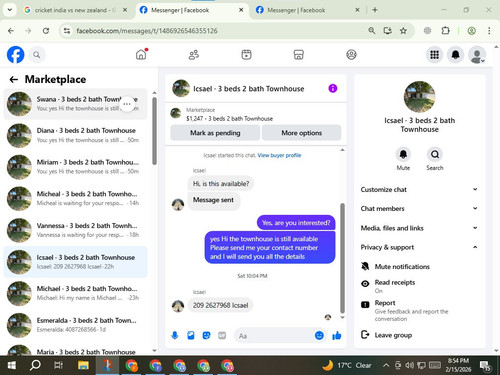Show hidden system tray icons chevron
500x375 pixels.
click(386, 365)
